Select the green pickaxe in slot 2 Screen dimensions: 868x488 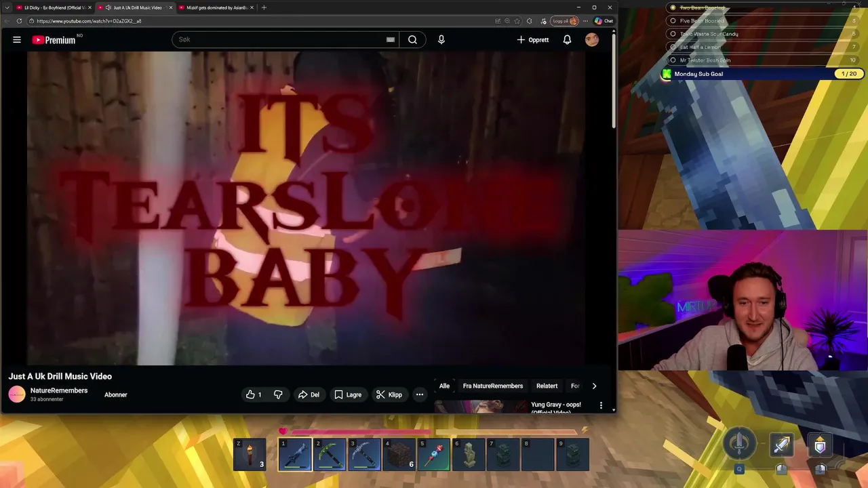pyautogui.click(x=330, y=454)
